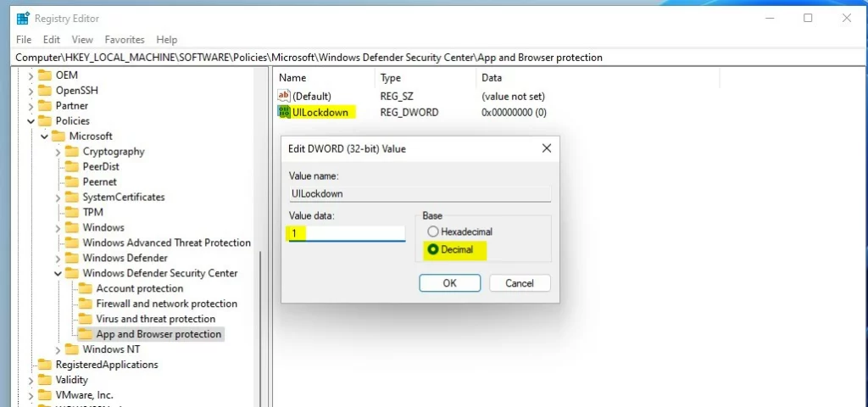Screen dimensions: 868x407
Task: Select the Cryptography folder icon
Action: tap(72, 151)
